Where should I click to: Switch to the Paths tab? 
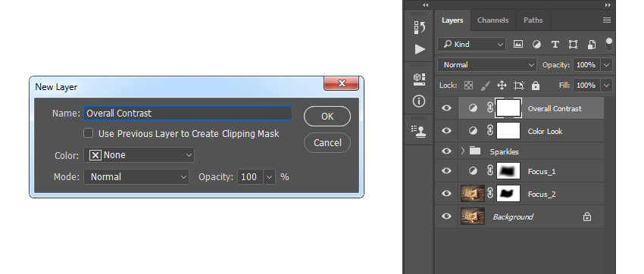[x=533, y=20]
